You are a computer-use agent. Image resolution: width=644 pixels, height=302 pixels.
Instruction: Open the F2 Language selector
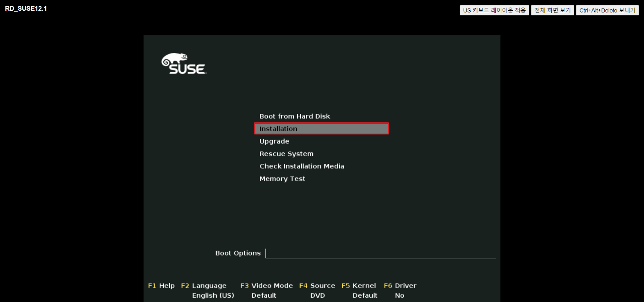pyautogui.click(x=204, y=286)
